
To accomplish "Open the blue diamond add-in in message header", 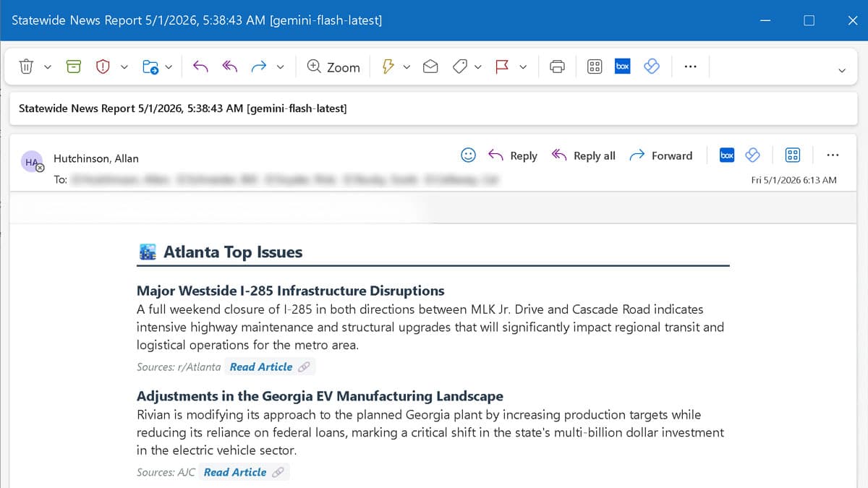I will [752, 155].
